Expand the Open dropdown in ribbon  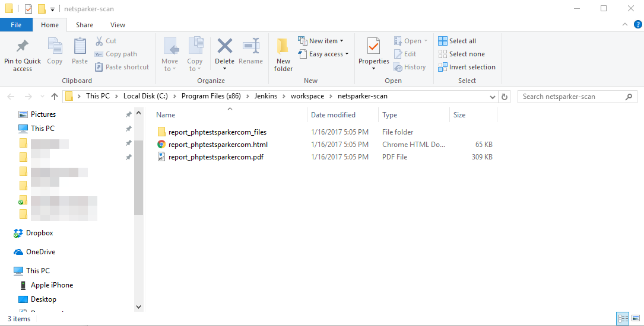point(411,41)
